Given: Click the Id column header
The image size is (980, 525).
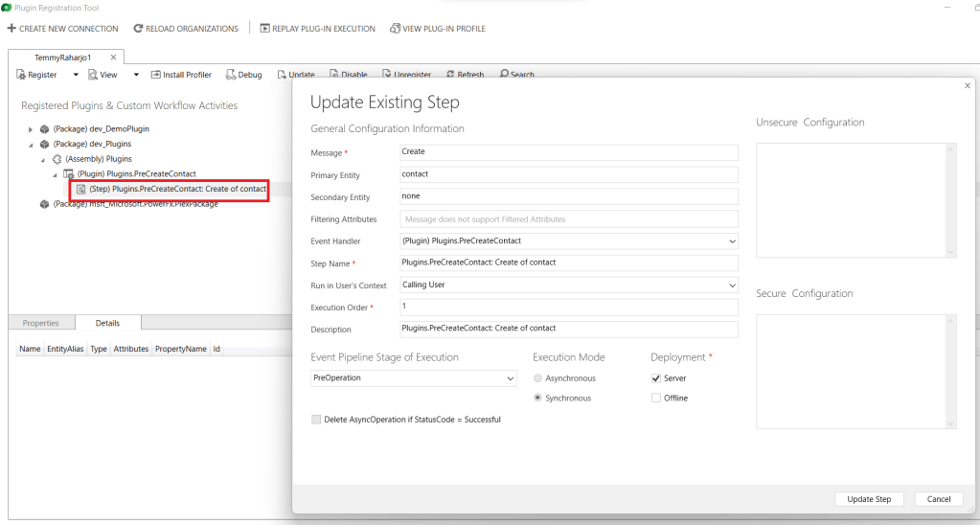Looking at the screenshot, I should pos(217,349).
